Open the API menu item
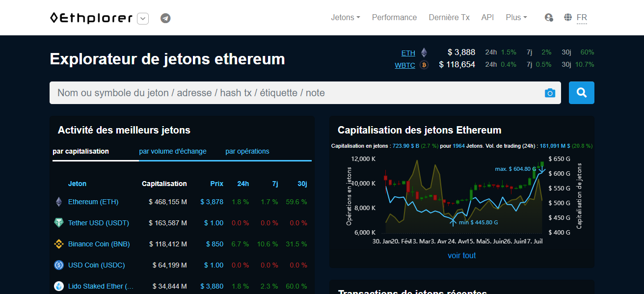This screenshot has height=294, width=644. tap(487, 18)
